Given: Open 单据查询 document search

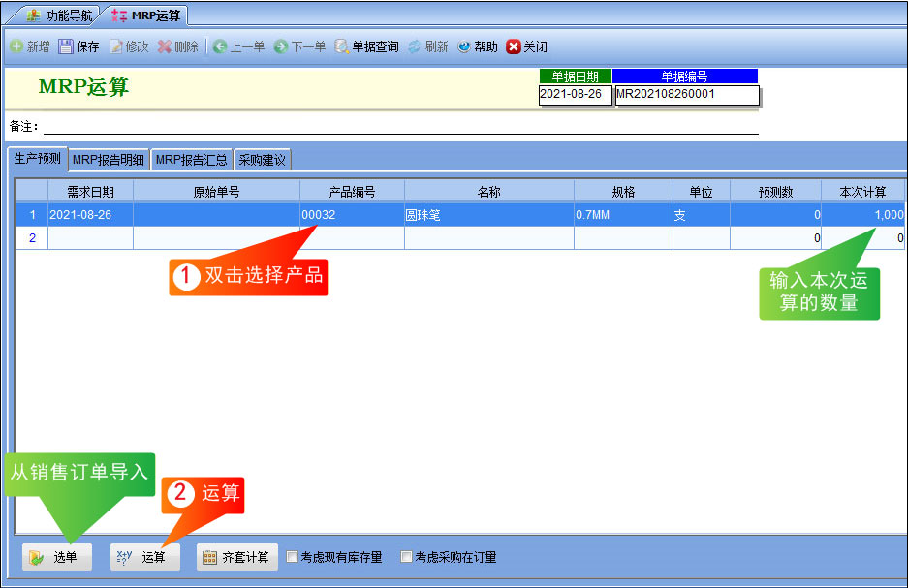Looking at the screenshot, I should coord(366,46).
